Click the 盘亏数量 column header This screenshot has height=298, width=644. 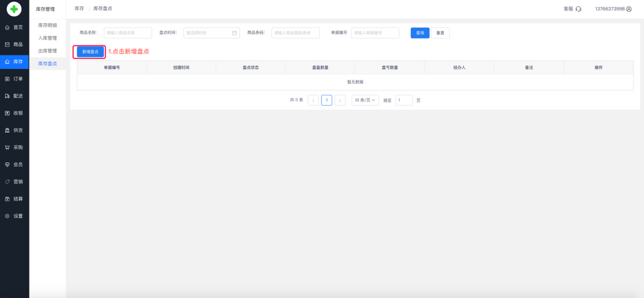coord(390,68)
